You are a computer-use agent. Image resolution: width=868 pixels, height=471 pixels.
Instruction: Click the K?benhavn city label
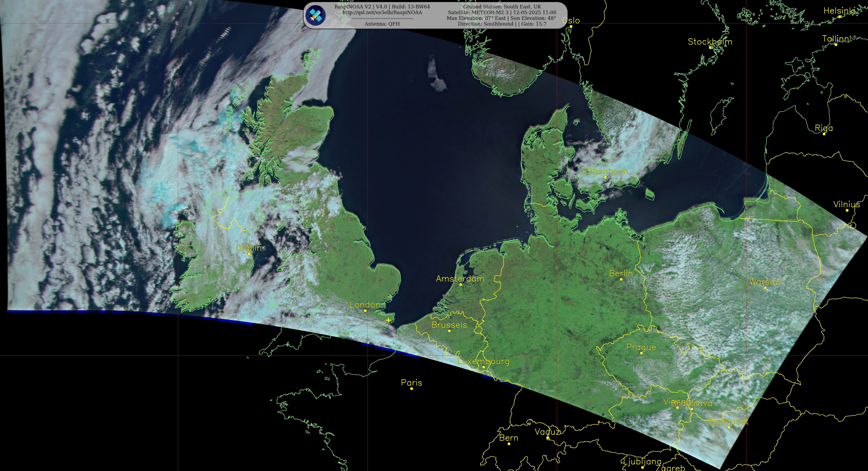tap(605, 172)
